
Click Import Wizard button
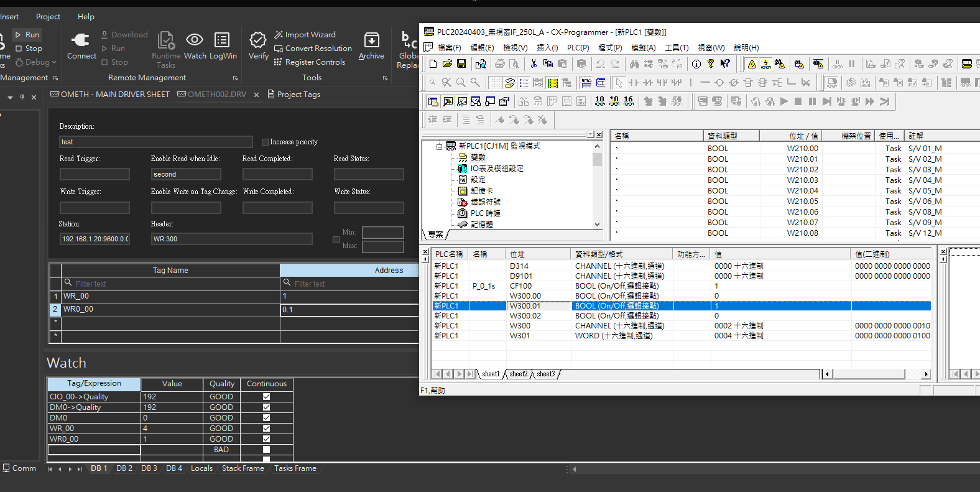305,35
